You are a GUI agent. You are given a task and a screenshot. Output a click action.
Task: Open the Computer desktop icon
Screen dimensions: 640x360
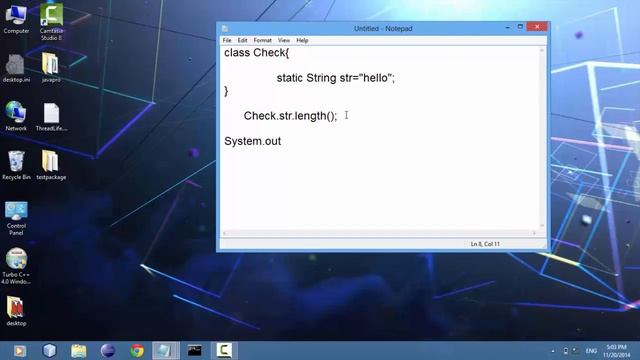click(x=16, y=18)
